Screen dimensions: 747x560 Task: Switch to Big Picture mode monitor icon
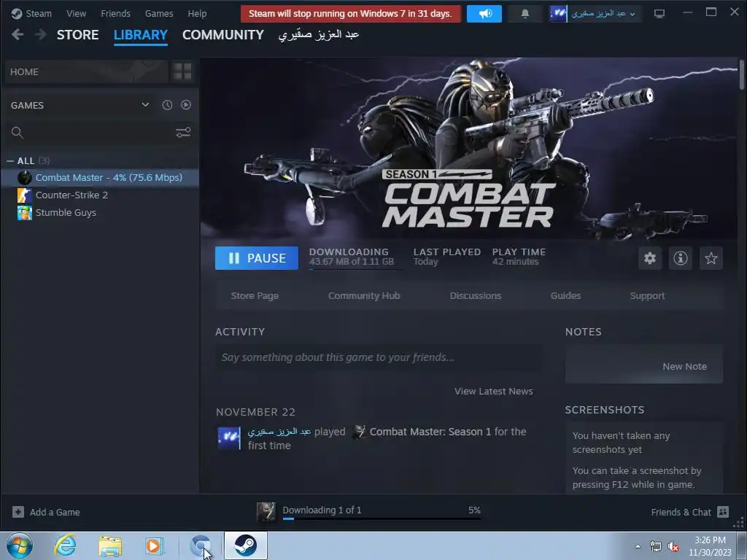659,13
